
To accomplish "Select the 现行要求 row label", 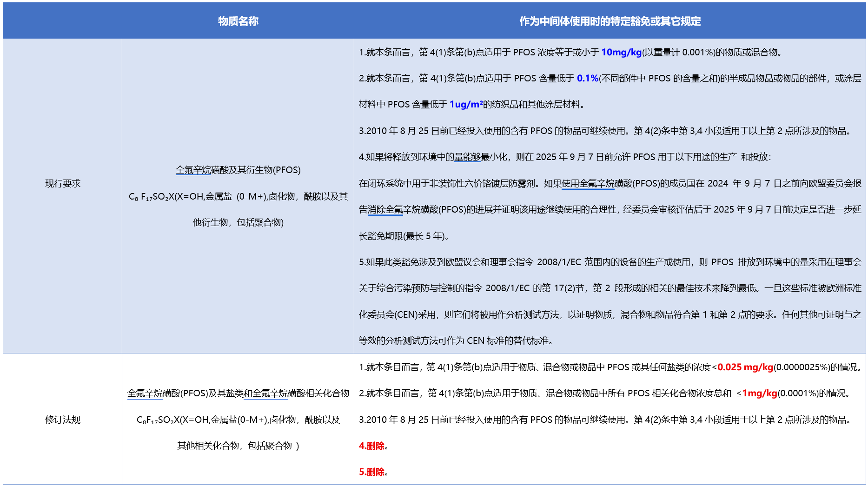I will point(62,184).
